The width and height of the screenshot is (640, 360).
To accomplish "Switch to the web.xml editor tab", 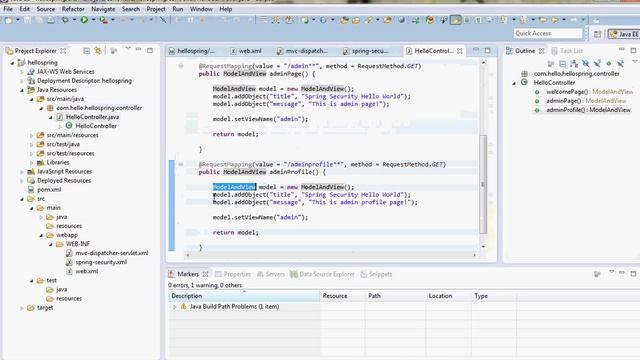I will tap(246, 51).
